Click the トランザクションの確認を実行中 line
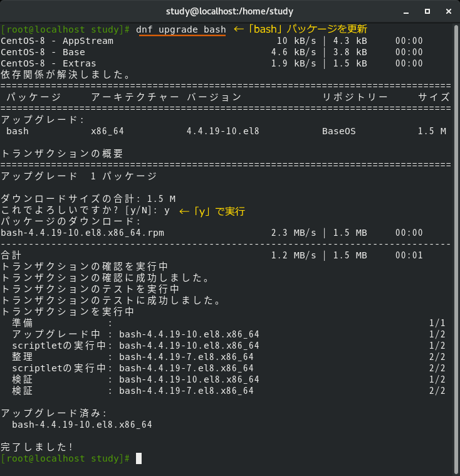The width and height of the screenshot is (460, 476). pyautogui.click(x=85, y=267)
